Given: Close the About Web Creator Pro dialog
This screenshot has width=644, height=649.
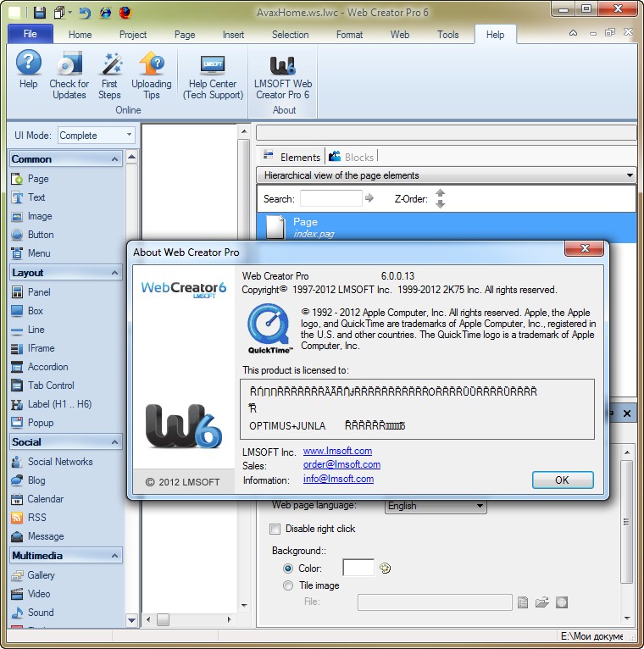Looking at the screenshot, I should point(585,248).
